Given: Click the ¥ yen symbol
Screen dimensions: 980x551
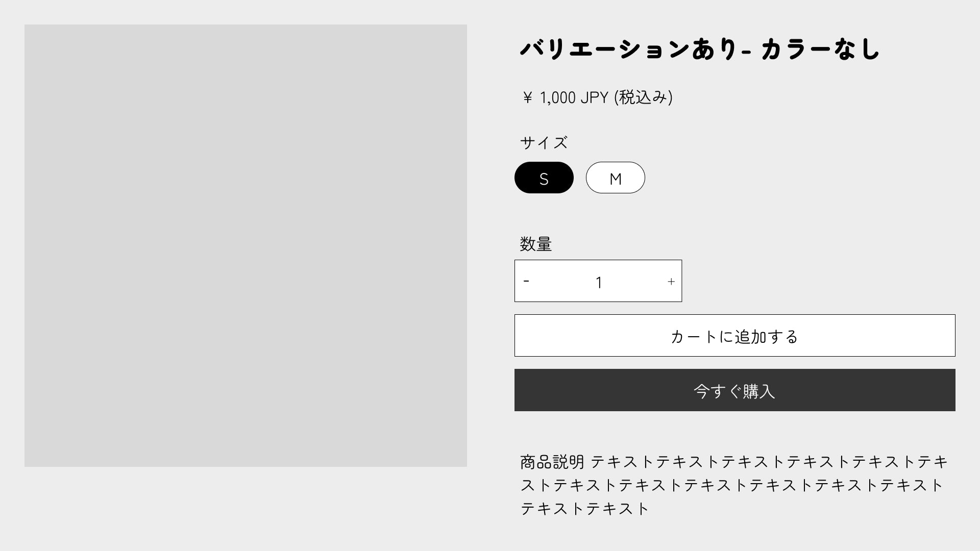Looking at the screenshot, I should (528, 97).
